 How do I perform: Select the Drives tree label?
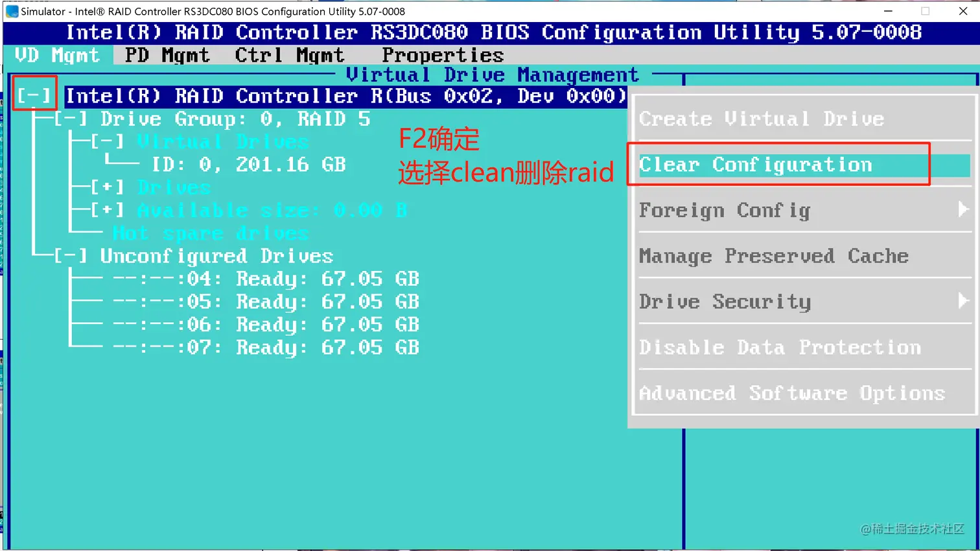click(174, 187)
